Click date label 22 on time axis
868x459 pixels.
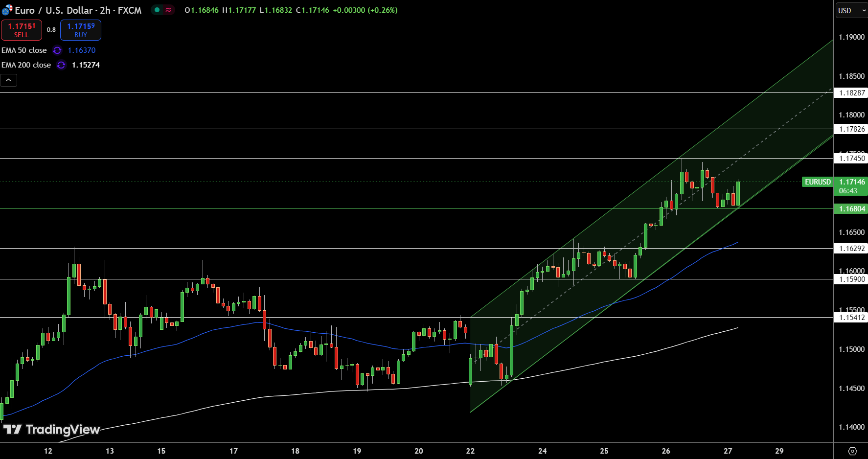coord(470,451)
